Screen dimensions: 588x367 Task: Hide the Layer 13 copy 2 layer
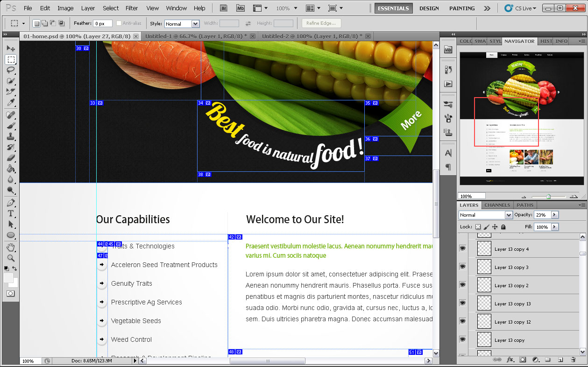point(462,285)
